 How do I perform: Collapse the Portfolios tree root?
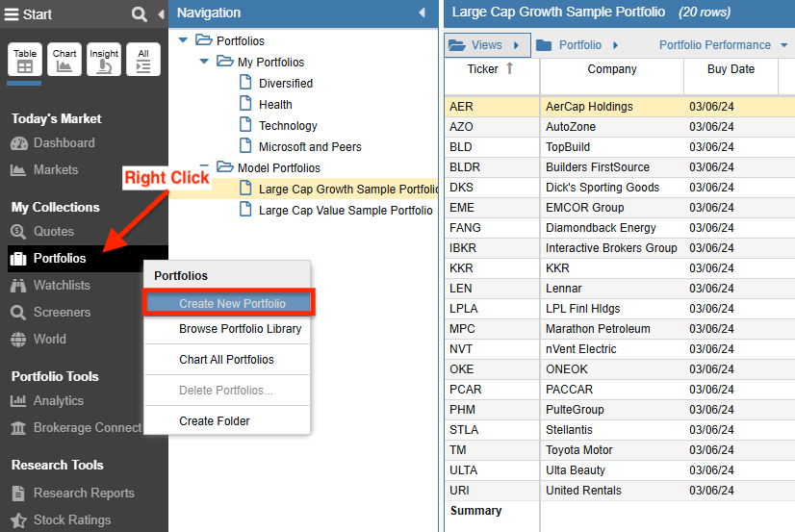click(x=184, y=40)
